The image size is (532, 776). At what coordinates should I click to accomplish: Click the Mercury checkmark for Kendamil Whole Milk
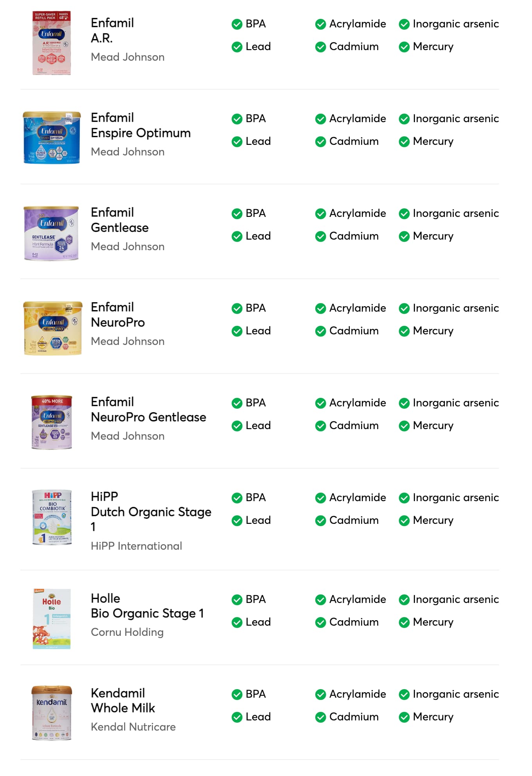pyautogui.click(x=404, y=717)
